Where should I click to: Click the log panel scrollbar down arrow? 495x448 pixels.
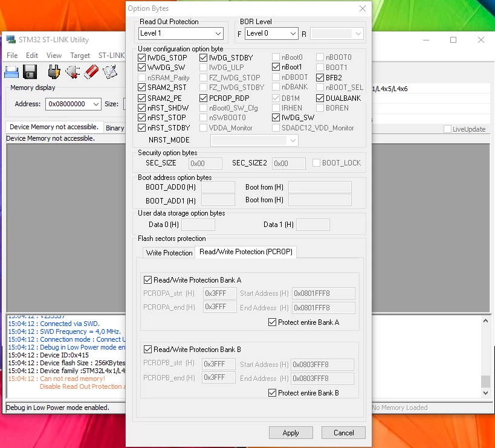pyautogui.click(x=485, y=393)
